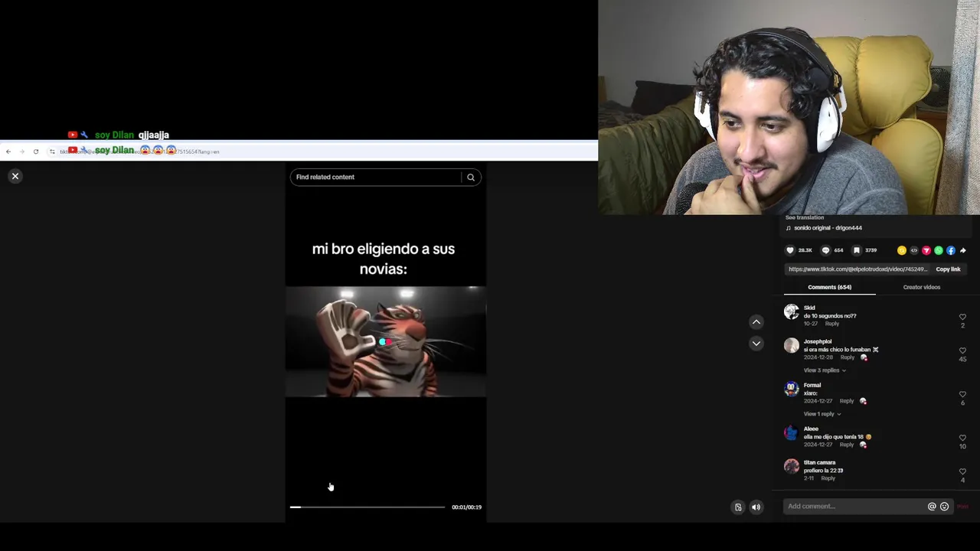
Task: Click the reaction sticker on Formal's comment
Action: [863, 401]
